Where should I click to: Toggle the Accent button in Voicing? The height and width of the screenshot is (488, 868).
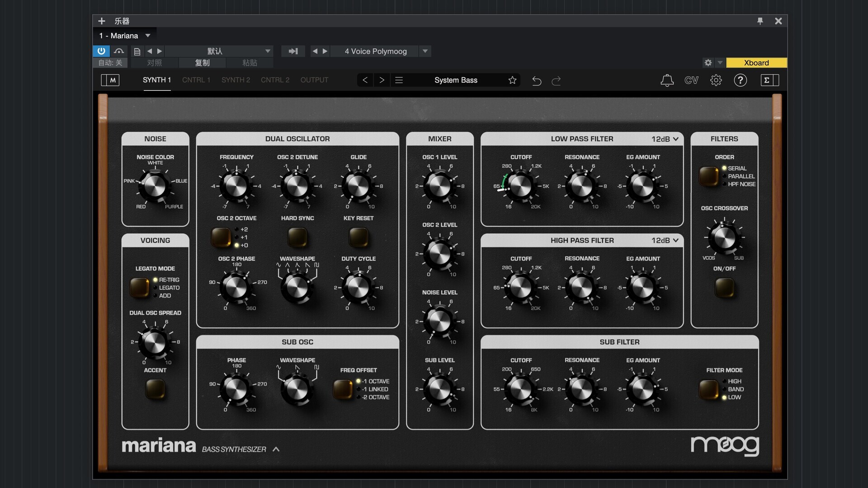coord(155,389)
